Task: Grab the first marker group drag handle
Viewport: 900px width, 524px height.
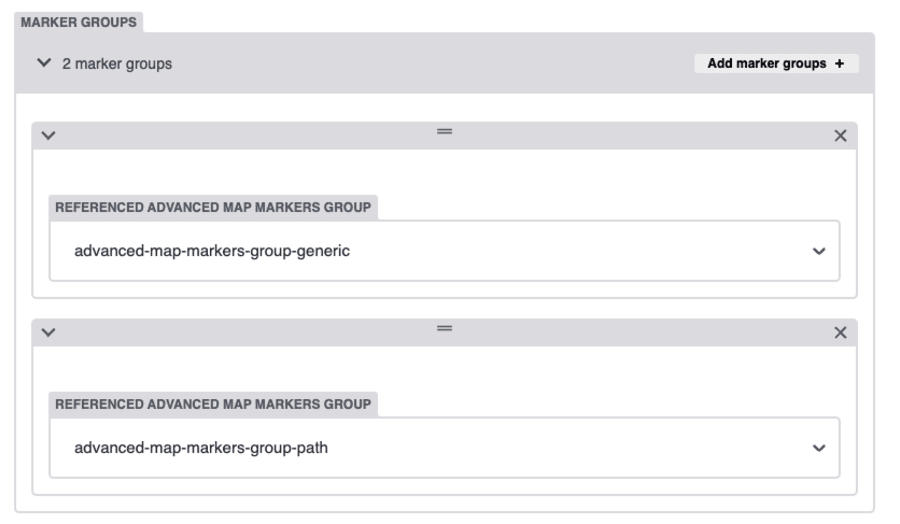Action: coord(444,131)
